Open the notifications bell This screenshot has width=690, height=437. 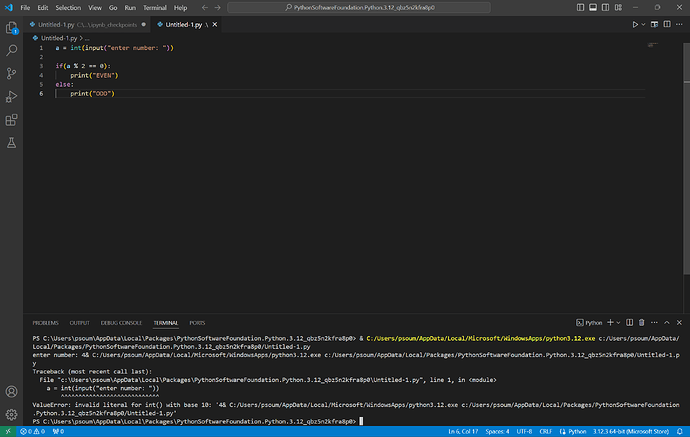point(680,431)
